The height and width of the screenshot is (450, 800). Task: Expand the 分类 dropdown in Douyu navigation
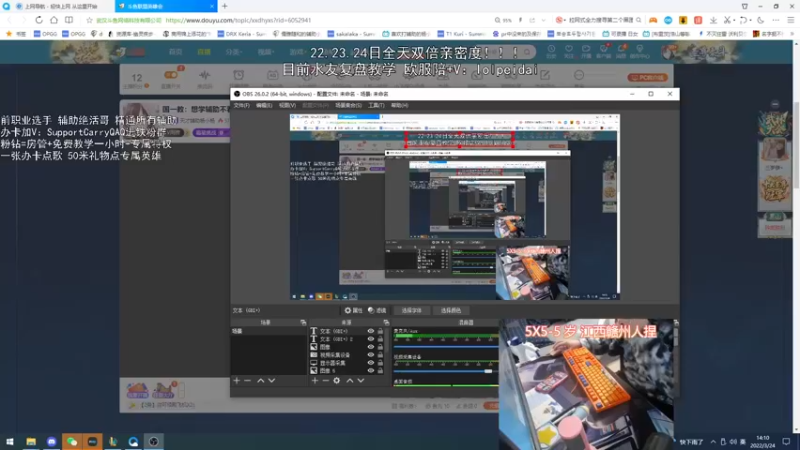[233, 52]
